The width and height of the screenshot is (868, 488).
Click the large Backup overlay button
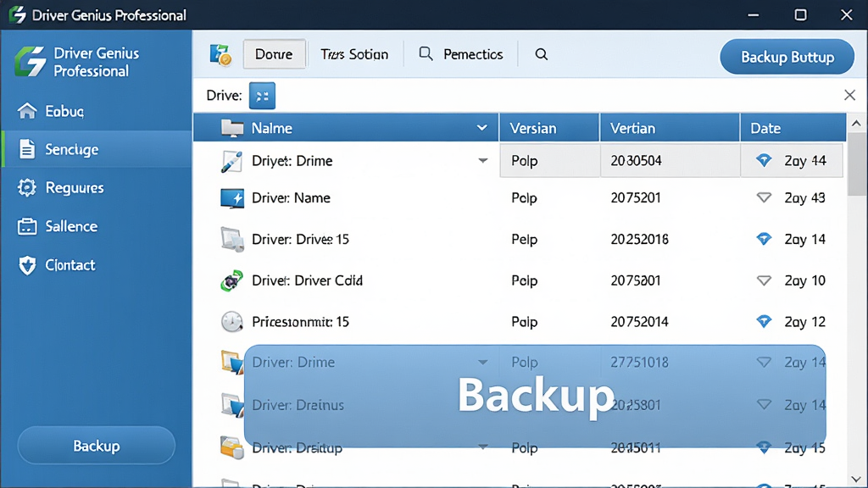click(x=535, y=396)
